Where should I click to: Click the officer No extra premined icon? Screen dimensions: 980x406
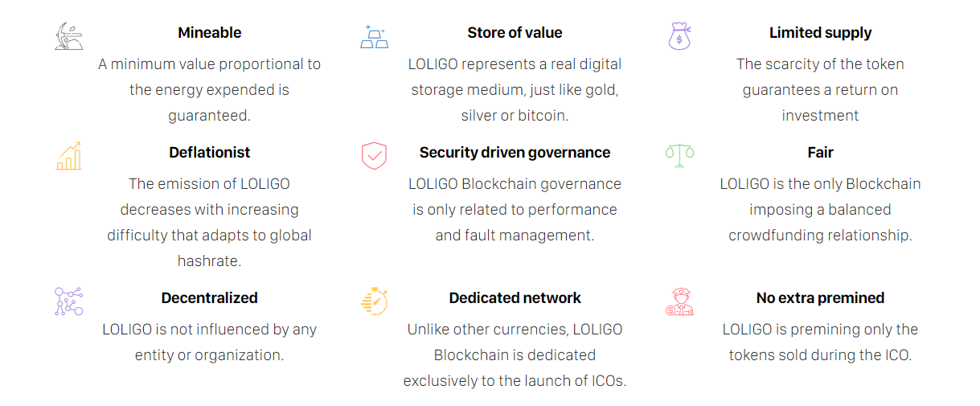pyautogui.click(x=679, y=301)
